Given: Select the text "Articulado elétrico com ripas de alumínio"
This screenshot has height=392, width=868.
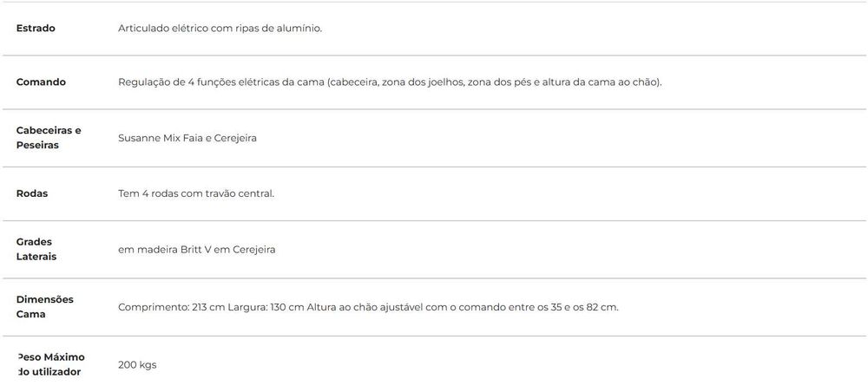Looking at the screenshot, I should 219,29.
